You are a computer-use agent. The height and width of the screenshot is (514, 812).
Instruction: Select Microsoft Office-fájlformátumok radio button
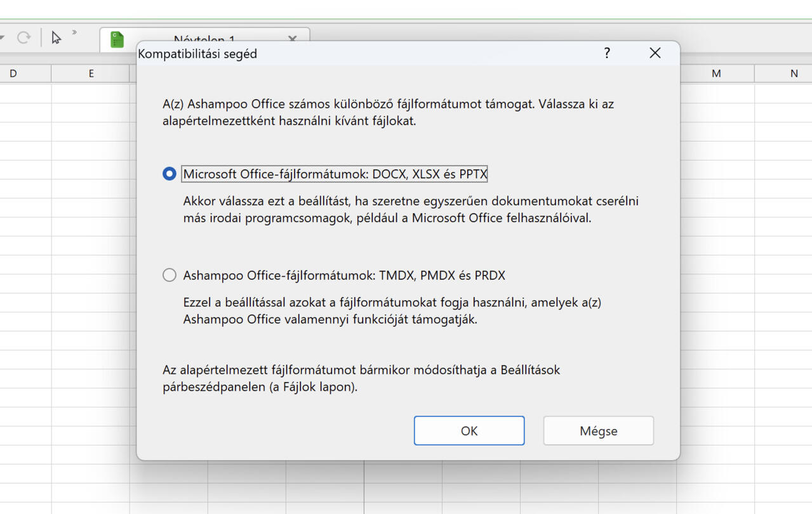coord(170,174)
